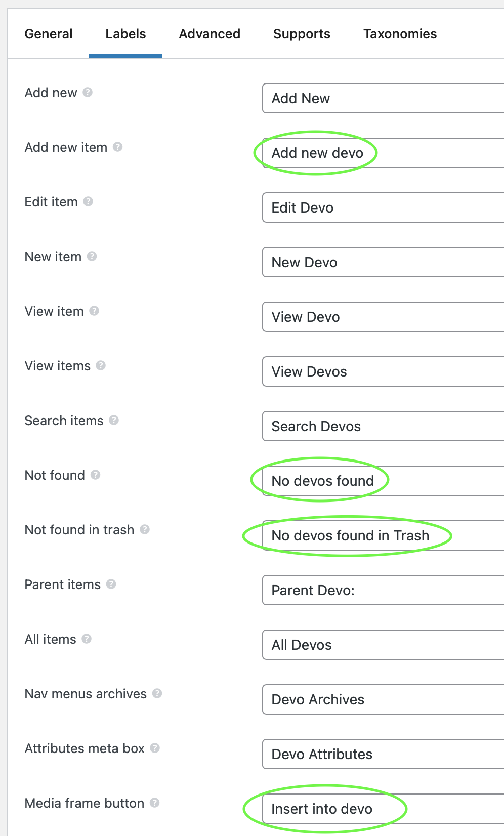Click help icon next to Not found in trash

145,529
